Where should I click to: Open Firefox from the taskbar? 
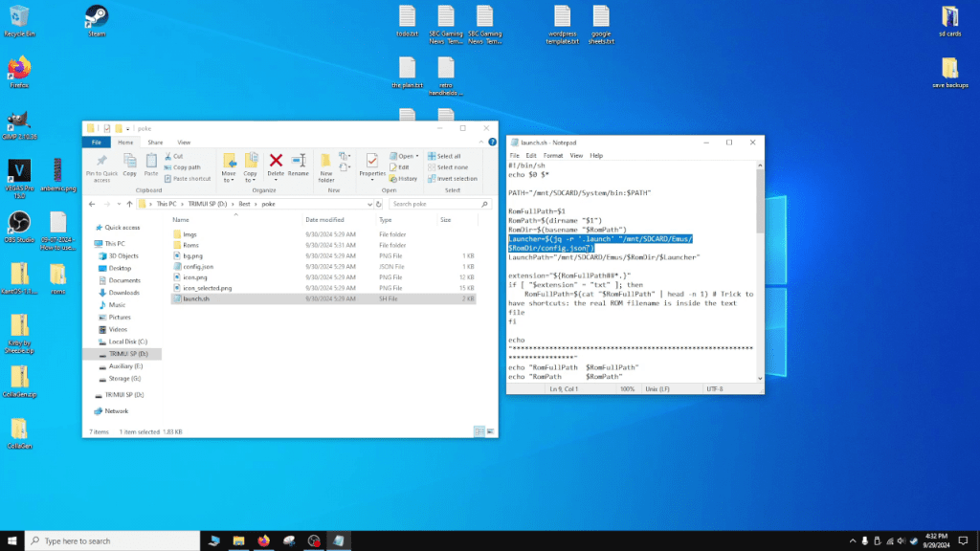click(263, 540)
